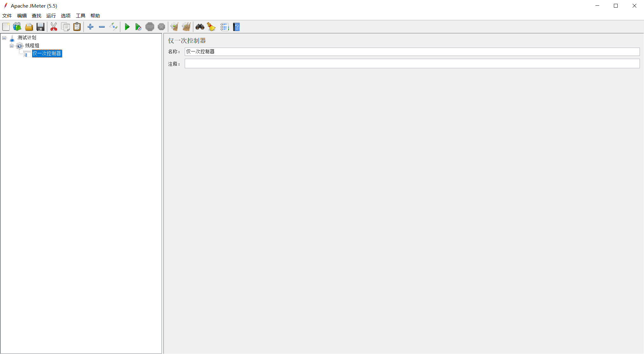Image resolution: width=644 pixels, height=354 pixels.
Task: Click the 测试计划 flask icon in tree
Action: tap(12, 38)
